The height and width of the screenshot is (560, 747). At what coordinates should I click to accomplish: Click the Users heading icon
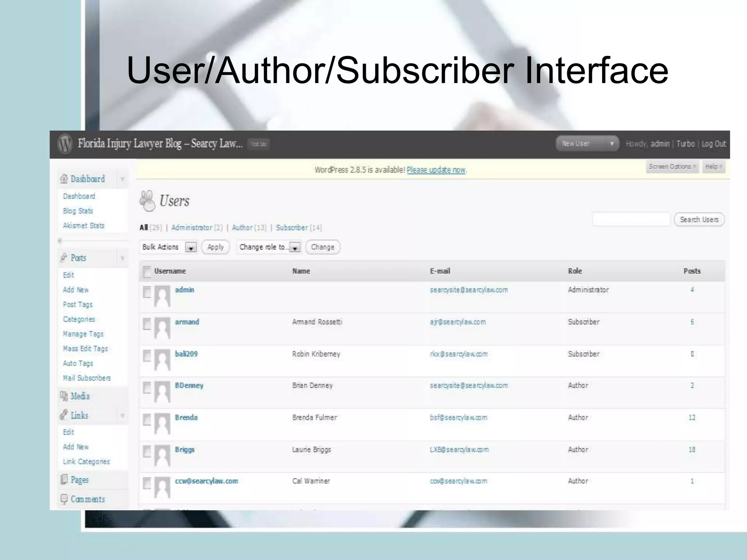pos(148,201)
